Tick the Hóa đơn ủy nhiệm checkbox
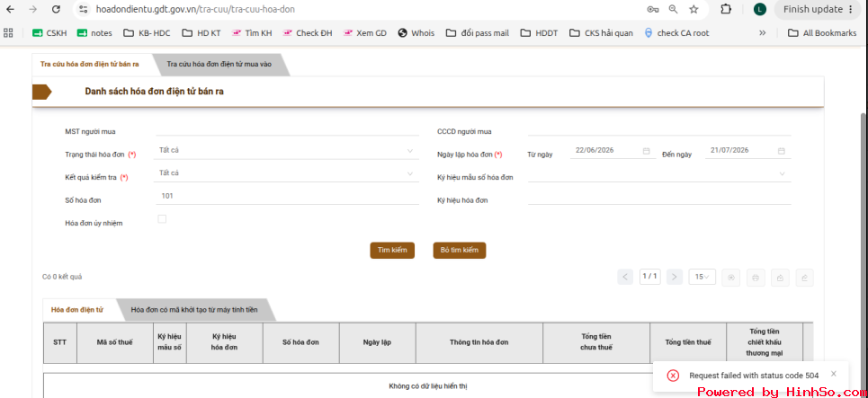Image resolution: width=868 pixels, height=398 pixels. point(162,219)
